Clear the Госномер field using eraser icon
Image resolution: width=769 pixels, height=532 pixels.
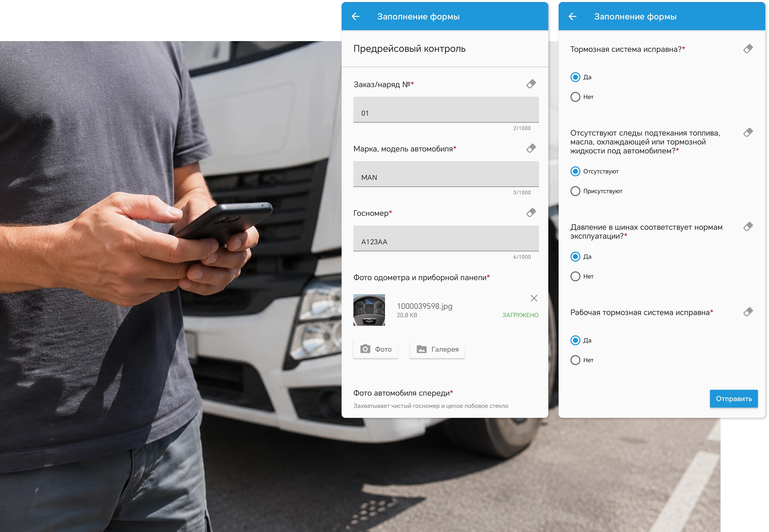(531, 213)
